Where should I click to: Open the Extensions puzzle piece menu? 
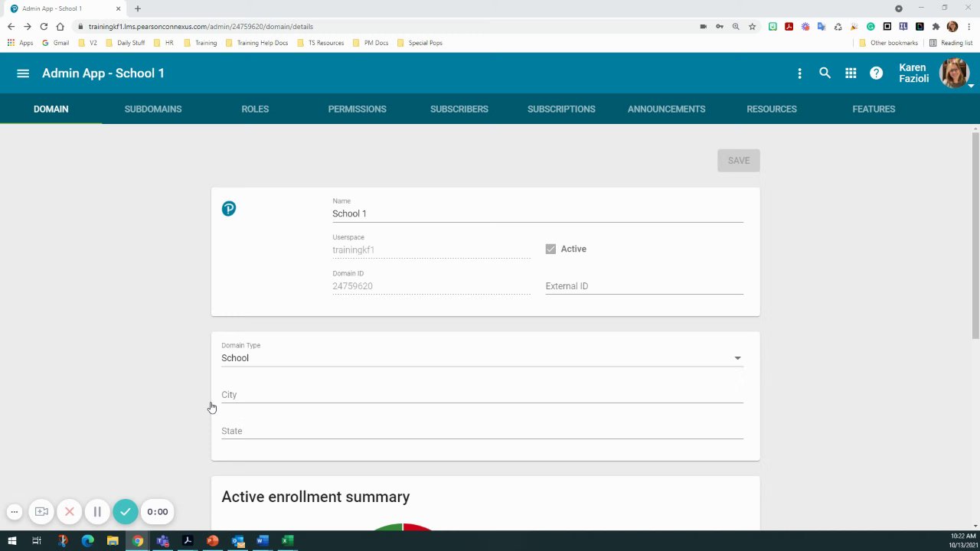pos(936,26)
